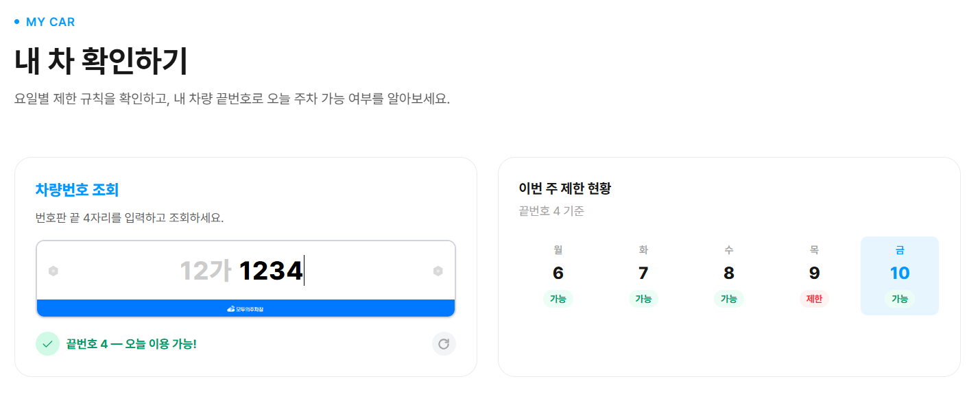Click the green check icon next to availability message
The image size is (980, 403).
[47, 343]
